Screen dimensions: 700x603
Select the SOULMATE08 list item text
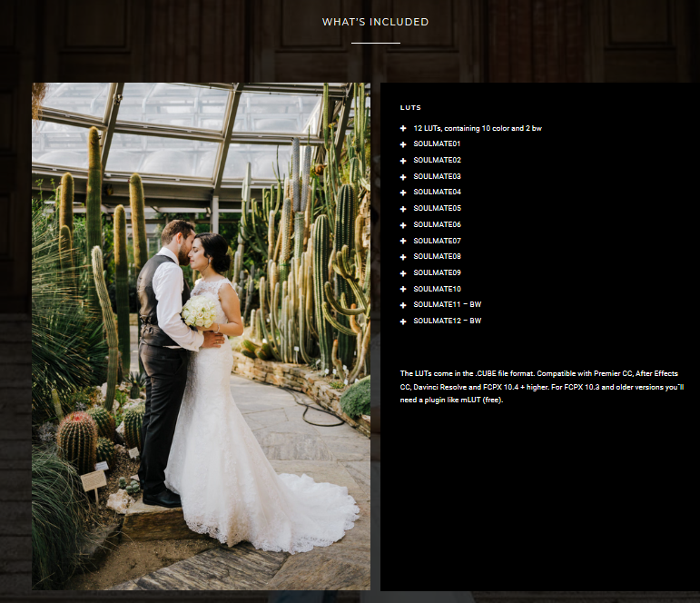pyautogui.click(x=437, y=257)
